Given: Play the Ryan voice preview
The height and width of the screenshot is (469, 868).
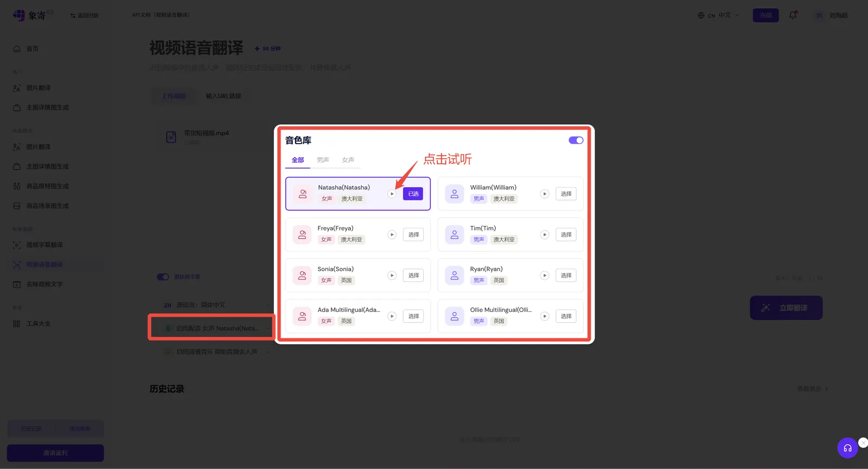Looking at the screenshot, I should (545, 275).
